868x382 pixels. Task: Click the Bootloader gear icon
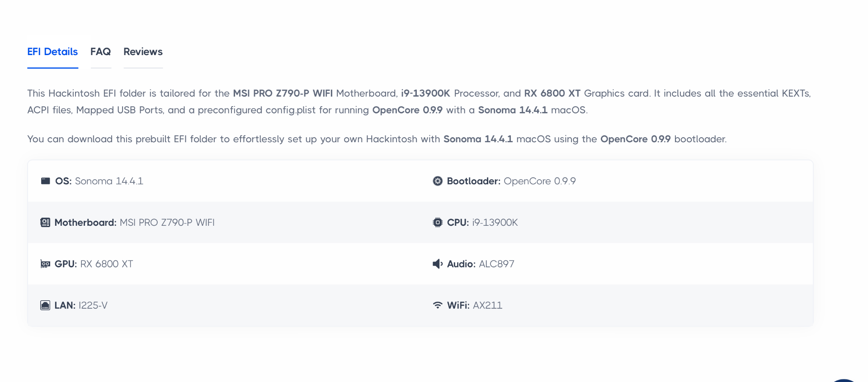coord(438,181)
